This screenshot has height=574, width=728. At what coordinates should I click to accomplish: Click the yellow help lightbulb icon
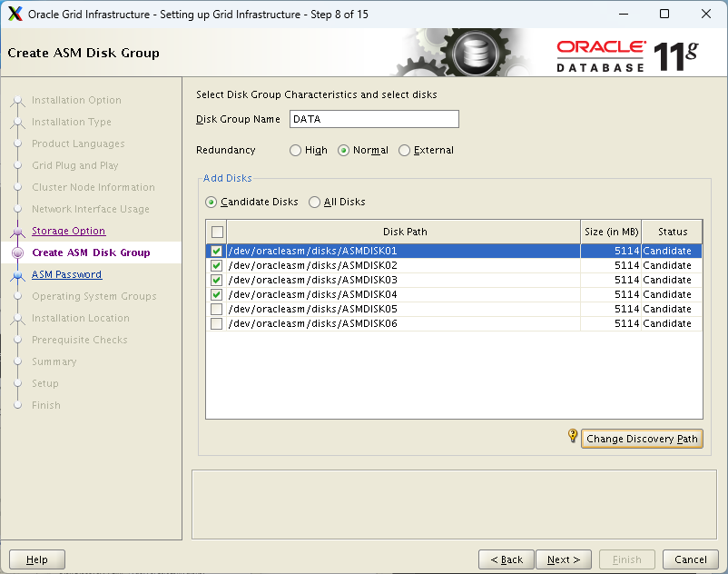pos(573,436)
